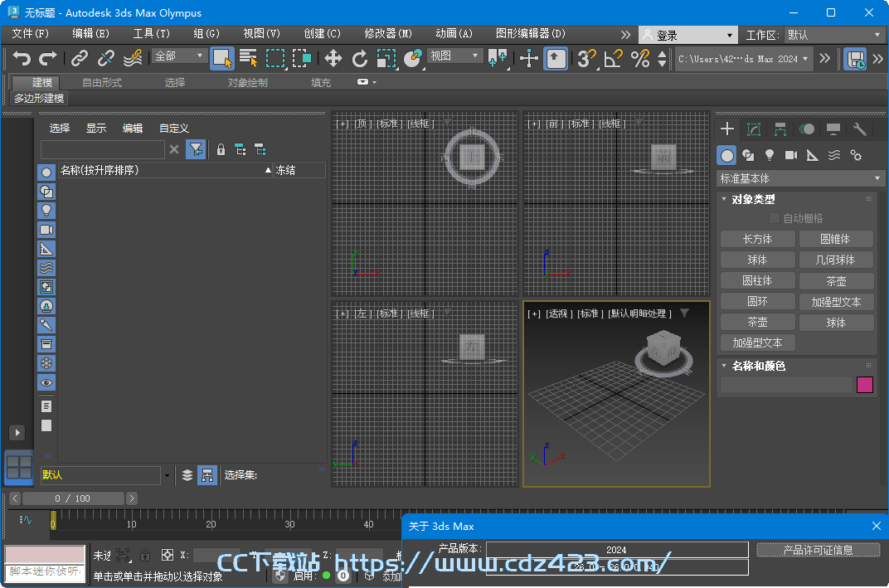Click the Redo arrow in the main toolbar
This screenshot has height=588, width=889.
click(x=47, y=58)
